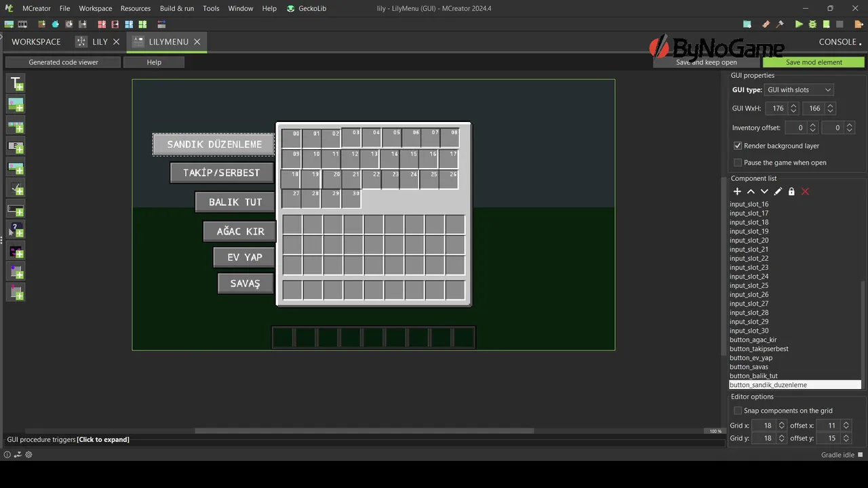
Task: Adjust Grid x value stepper
Action: click(781, 426)
